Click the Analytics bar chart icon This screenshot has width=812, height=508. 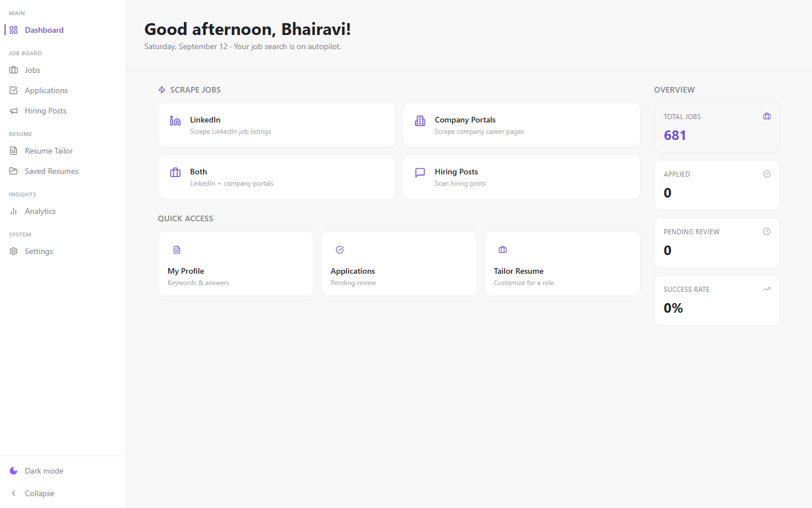14,211
